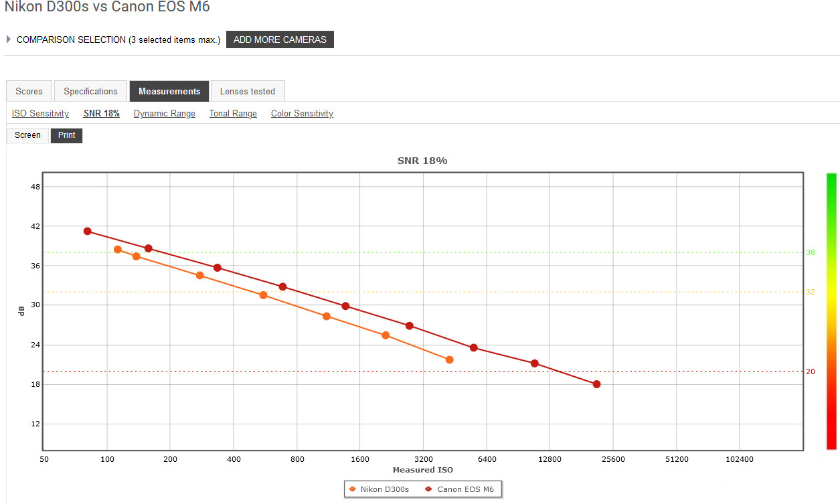Click the SNR 18% chart title

tap(422, 161)
